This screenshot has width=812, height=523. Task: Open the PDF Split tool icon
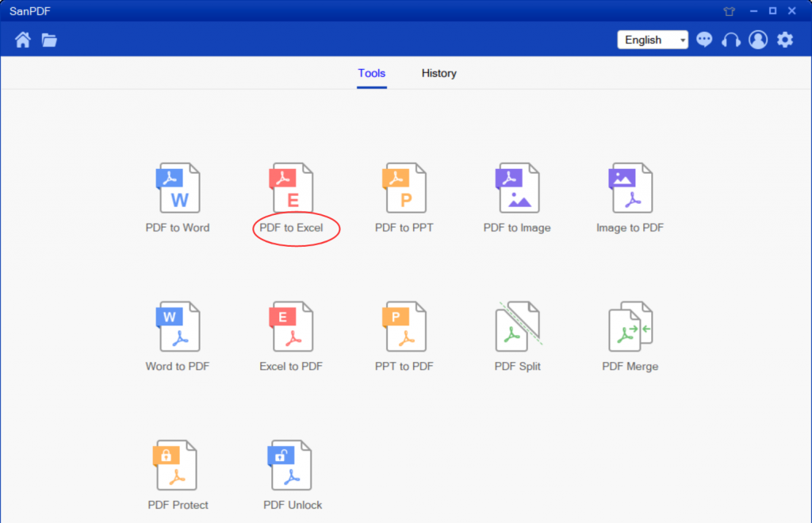click(518, 326)
